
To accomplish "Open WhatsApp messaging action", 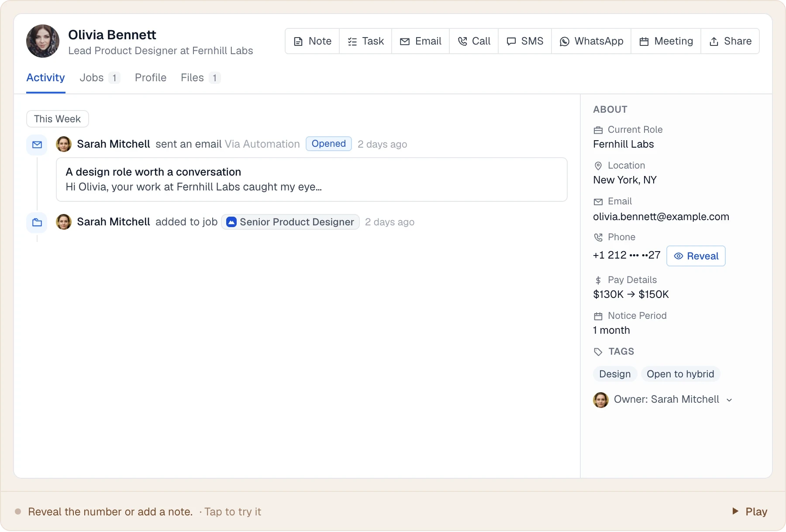I will [x=591, y=41].
